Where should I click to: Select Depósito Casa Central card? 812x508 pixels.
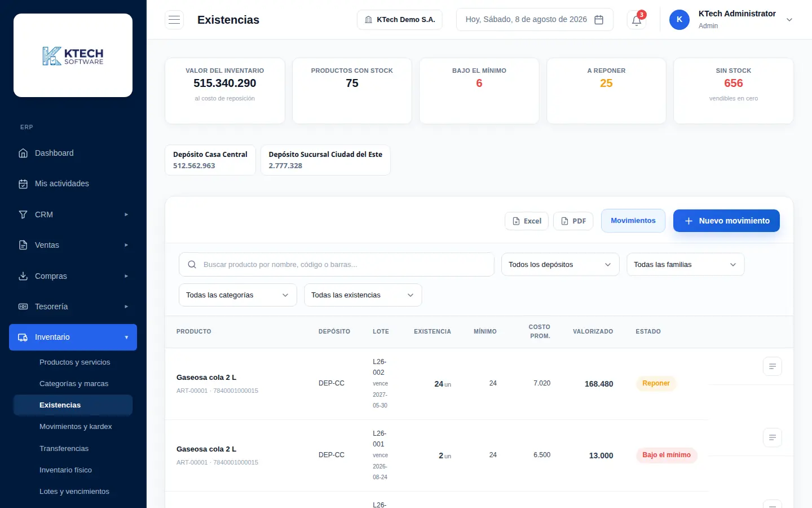tap(210, 160)
